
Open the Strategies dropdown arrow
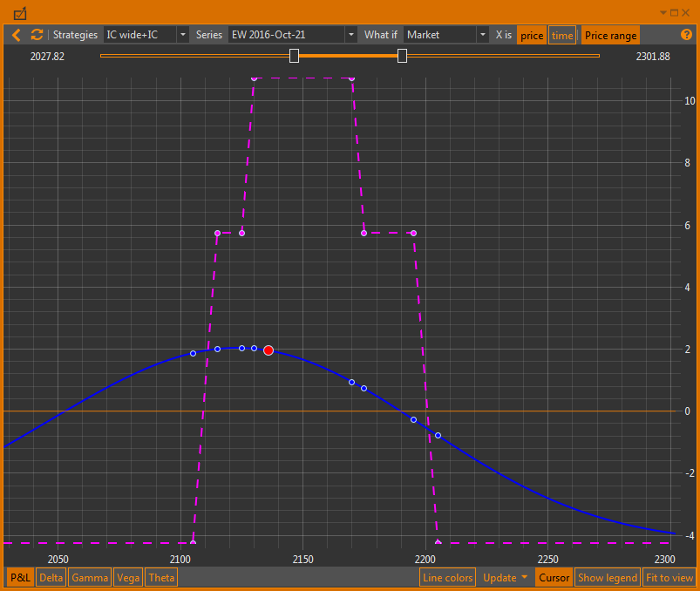pyautogui.click(x=182, y=35)
